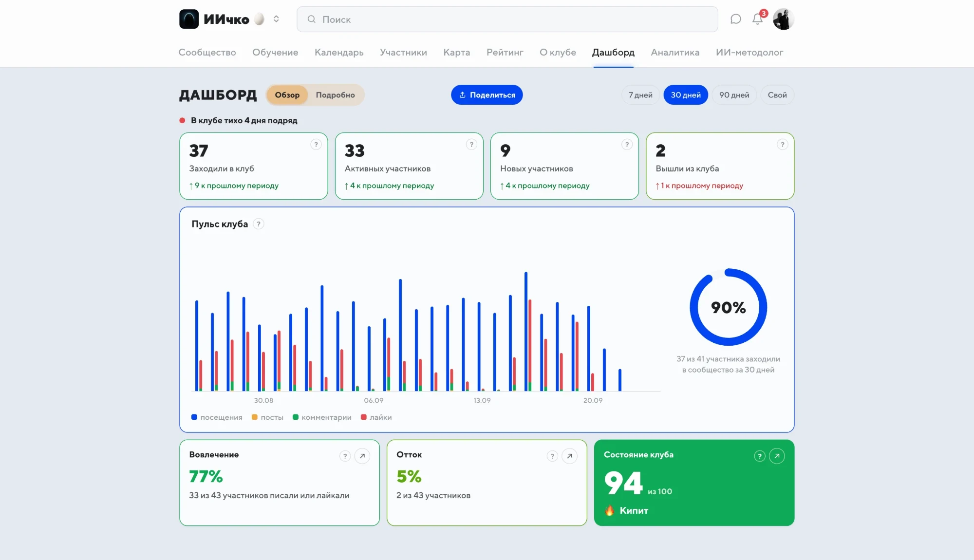Show help for the Отток card
The width and height of the screenshot is (974, 560).
coord(552,456)
